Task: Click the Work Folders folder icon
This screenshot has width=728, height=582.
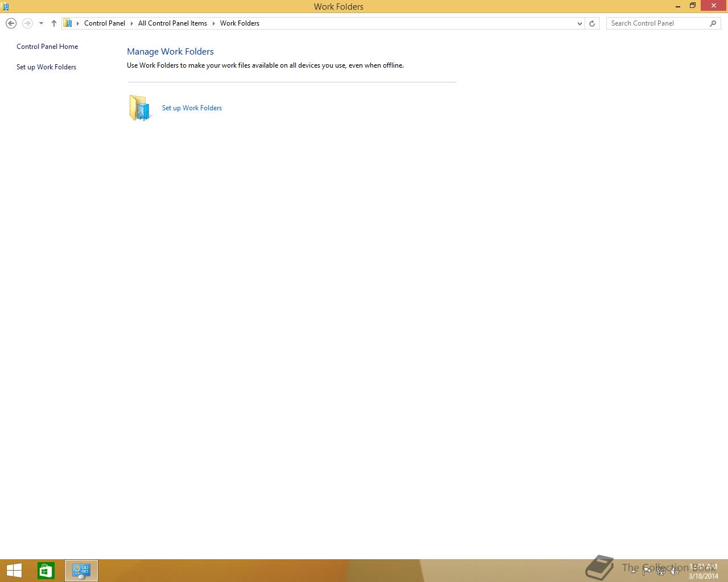Action: click(x=140, y=107)
